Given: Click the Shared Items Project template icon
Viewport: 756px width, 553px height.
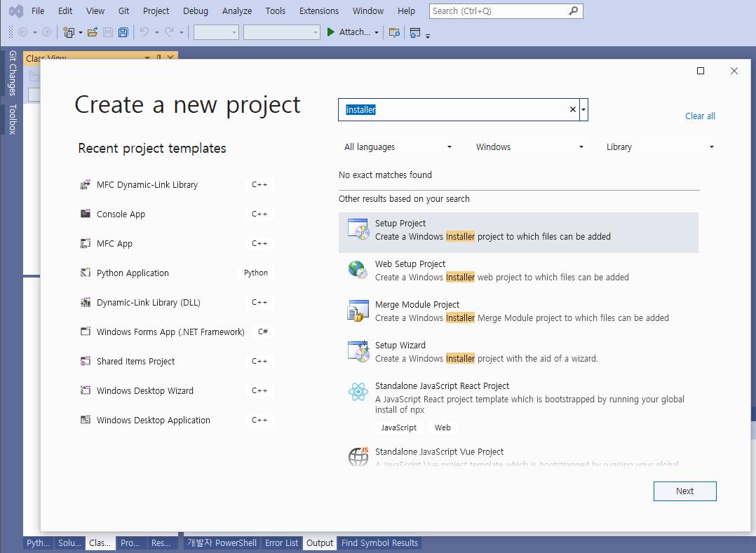Looking at the screenshot, I should tap(86, 361).
